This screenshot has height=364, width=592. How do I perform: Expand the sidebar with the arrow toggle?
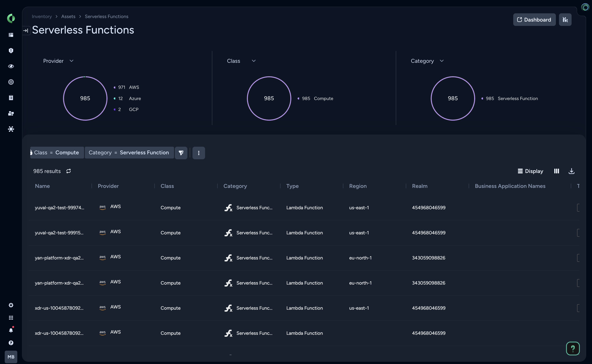click(x=26, y=31)
